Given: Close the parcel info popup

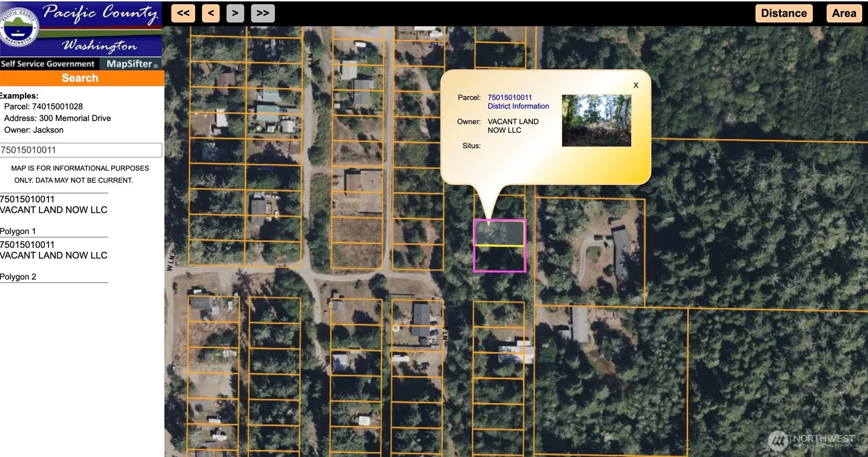Looking at the screenshot, I should tap(636, 85).
